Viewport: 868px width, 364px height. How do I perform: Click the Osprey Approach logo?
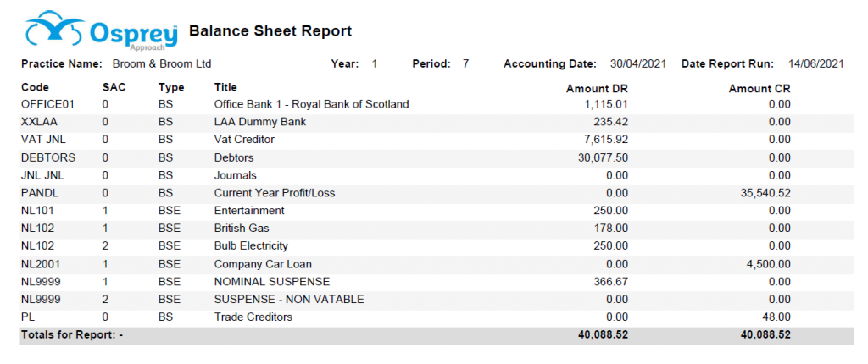click(102, 30)
